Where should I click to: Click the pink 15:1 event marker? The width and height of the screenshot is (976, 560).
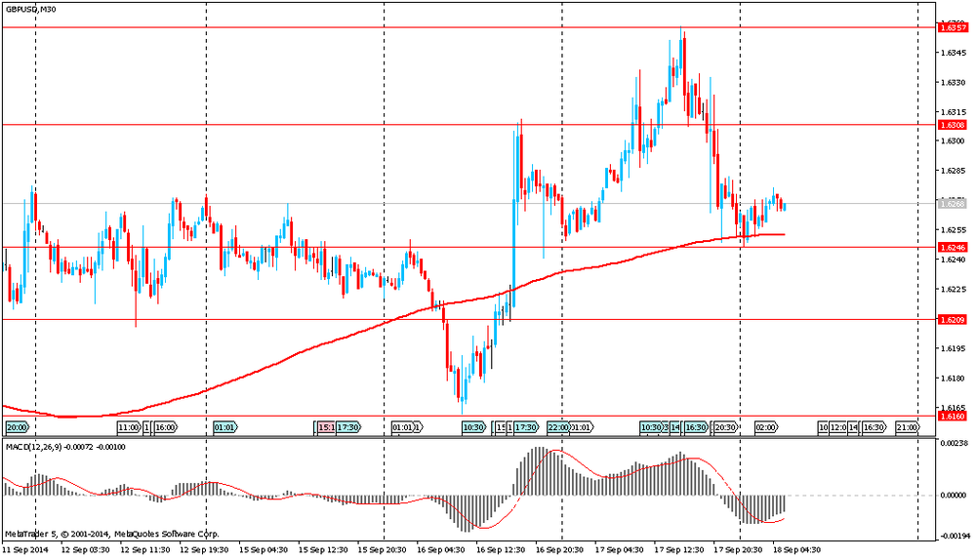[326, 427]
